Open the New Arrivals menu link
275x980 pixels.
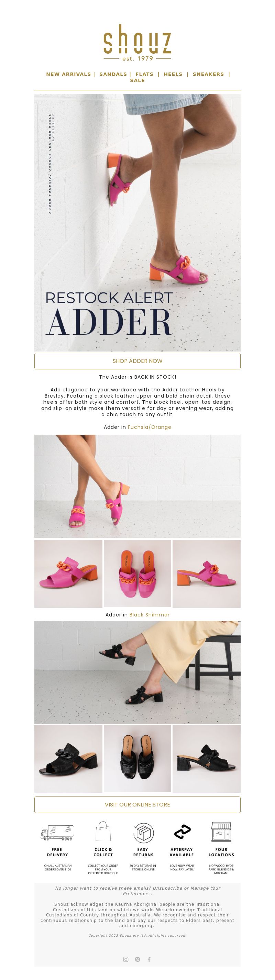click(68, 74)
